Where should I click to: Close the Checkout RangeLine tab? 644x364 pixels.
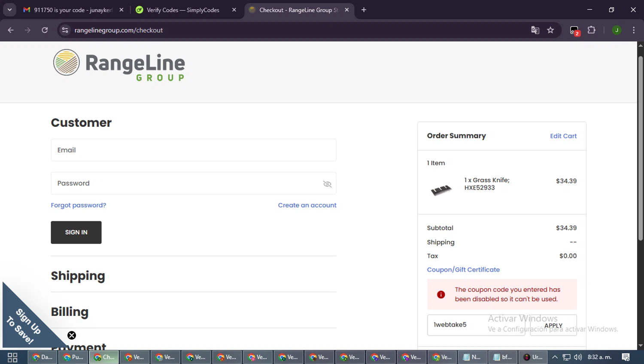pyautogui.click(x=346, y=9)
